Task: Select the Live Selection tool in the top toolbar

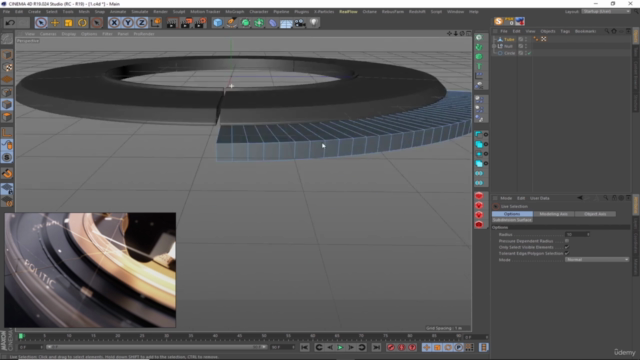Action: tap(41, 23)
